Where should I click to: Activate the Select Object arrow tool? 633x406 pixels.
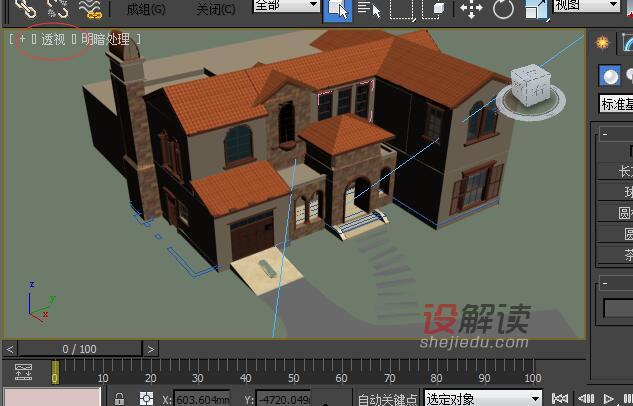click(338, 9)
